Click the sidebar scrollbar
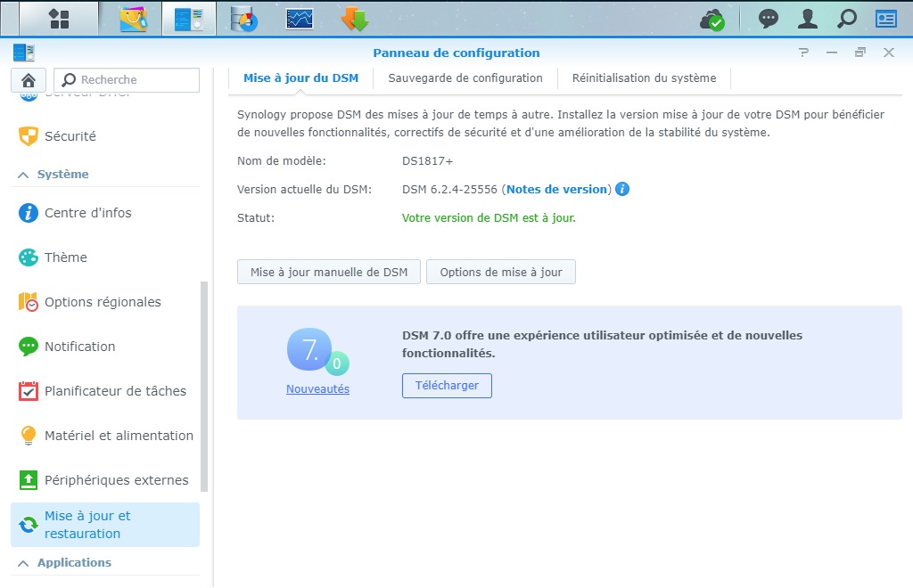 [x=204, y=387]
